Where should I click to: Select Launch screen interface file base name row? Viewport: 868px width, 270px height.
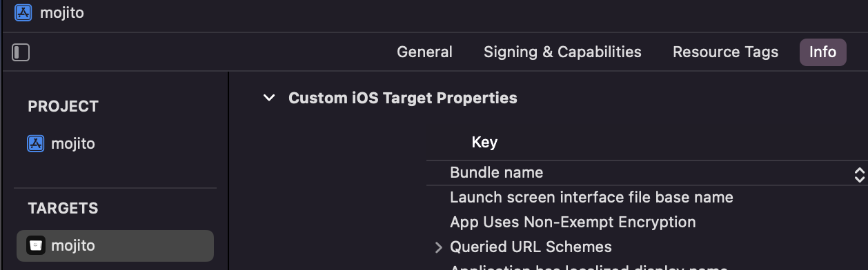tap(647, 198)
